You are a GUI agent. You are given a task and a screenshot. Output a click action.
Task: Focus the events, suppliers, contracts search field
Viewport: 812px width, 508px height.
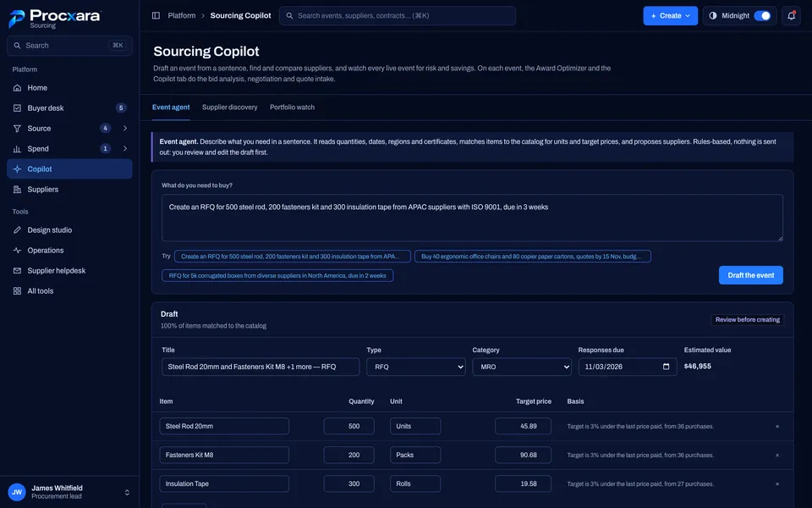click(x=398, y=15)
